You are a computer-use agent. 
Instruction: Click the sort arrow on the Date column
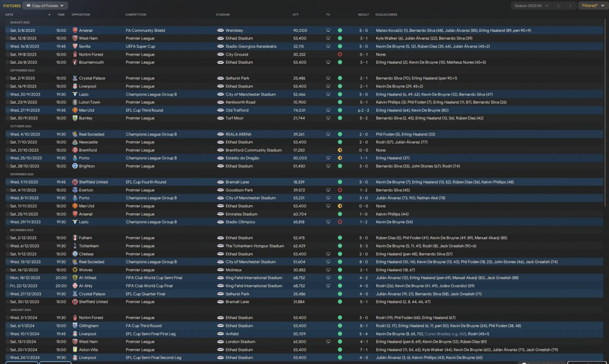click(49, 15)
